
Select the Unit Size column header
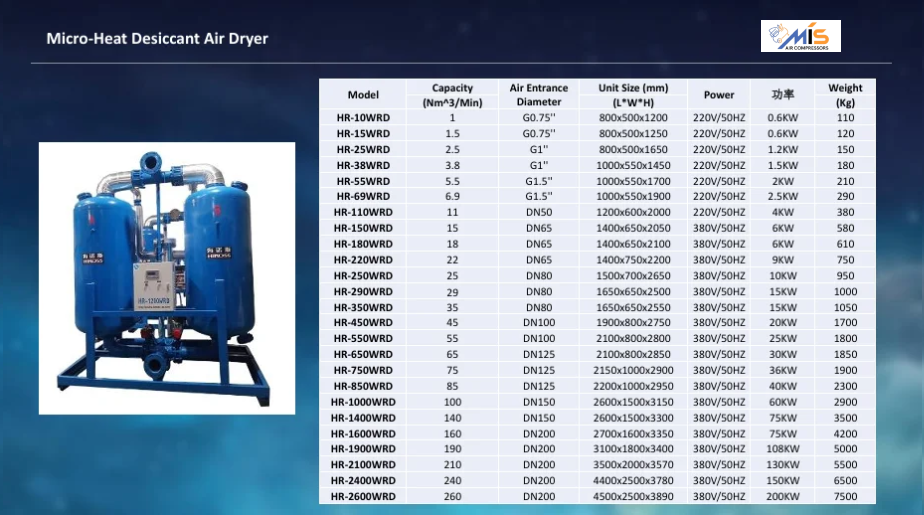[633, 95]
